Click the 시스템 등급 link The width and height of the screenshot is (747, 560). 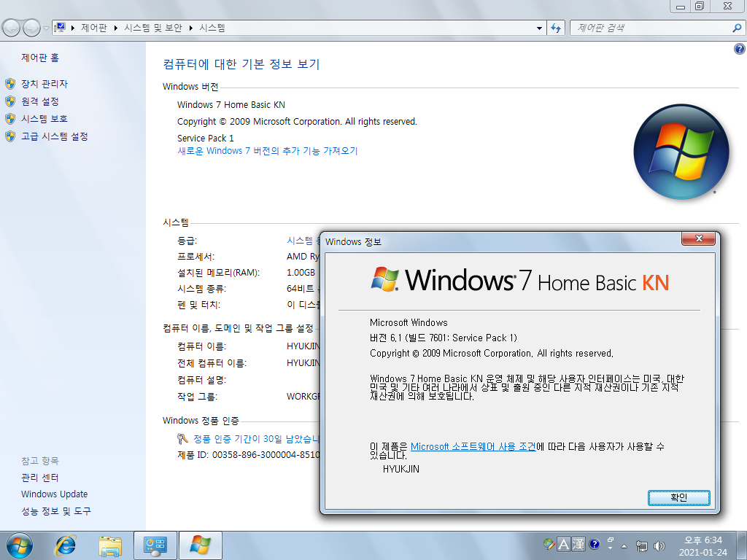[x=303, y=241]
